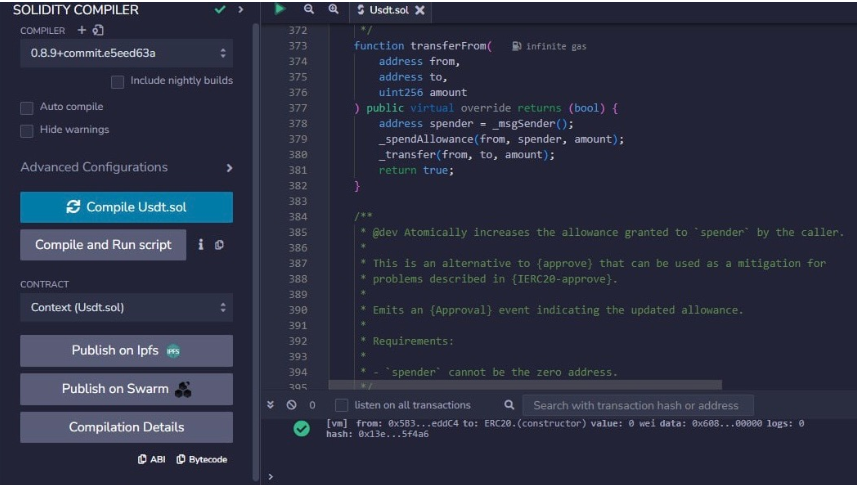The width and height of the screenshot is (857, 485).
Task: Copy Bytecode to clipboard
Action: (201, 459)
